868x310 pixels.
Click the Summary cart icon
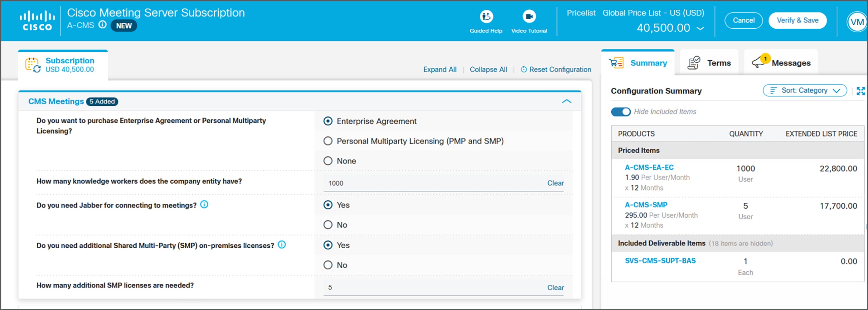[616, 63]
